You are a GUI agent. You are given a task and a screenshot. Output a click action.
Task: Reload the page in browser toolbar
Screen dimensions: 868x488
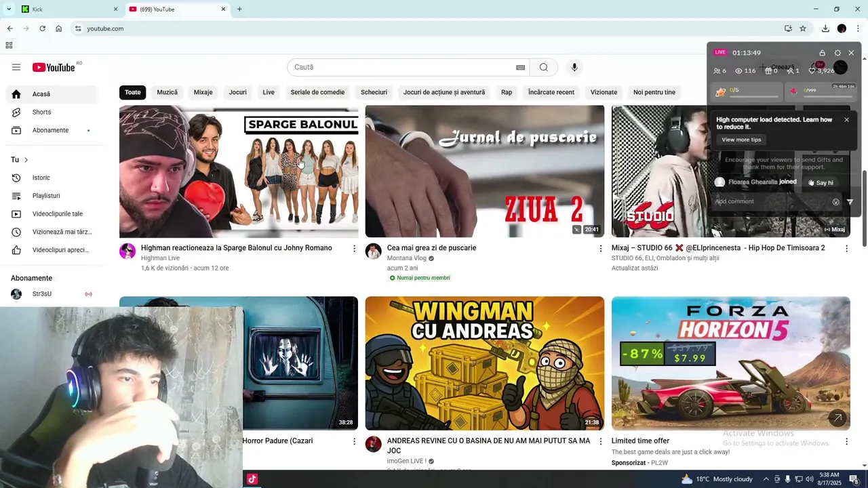(x=42, y=28)
